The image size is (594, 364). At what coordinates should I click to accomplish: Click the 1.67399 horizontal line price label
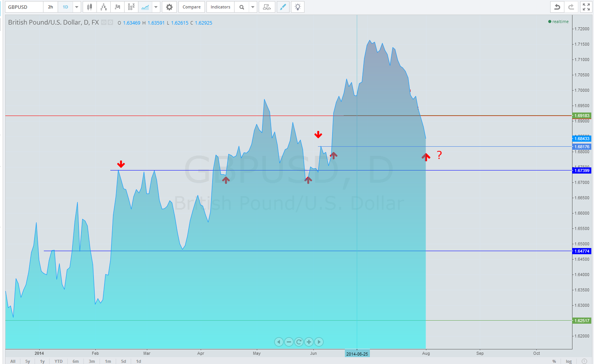point(582,170)
